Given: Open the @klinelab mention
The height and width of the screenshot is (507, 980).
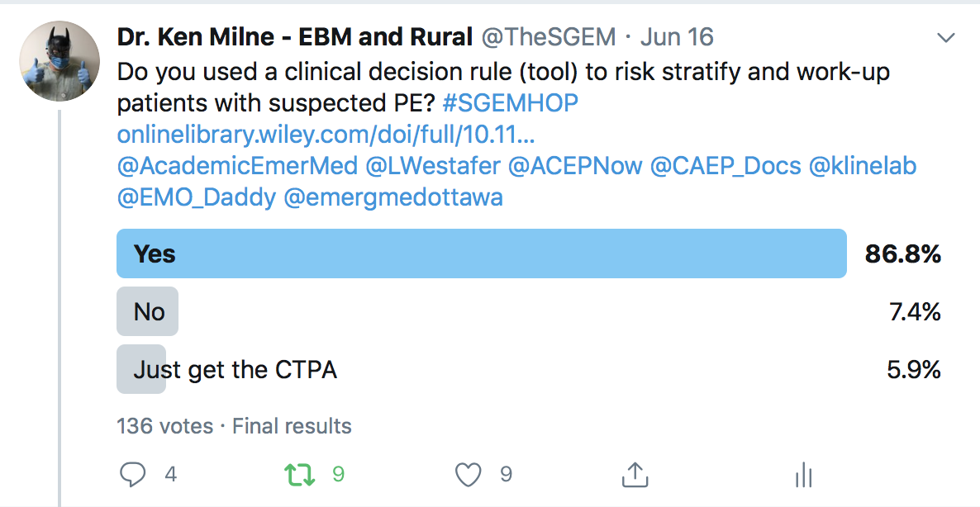Looking at the screenshot, I should click(x=863, y=166).
